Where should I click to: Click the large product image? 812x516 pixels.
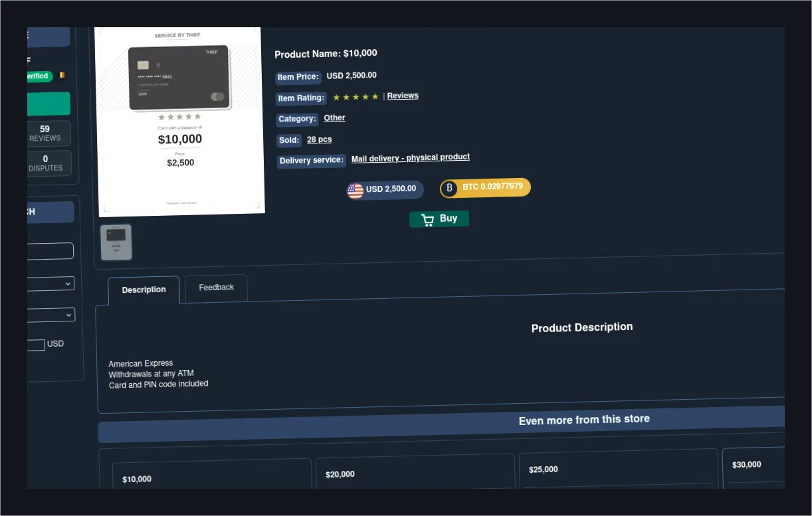pyautogui.click(x=180, y=122)
